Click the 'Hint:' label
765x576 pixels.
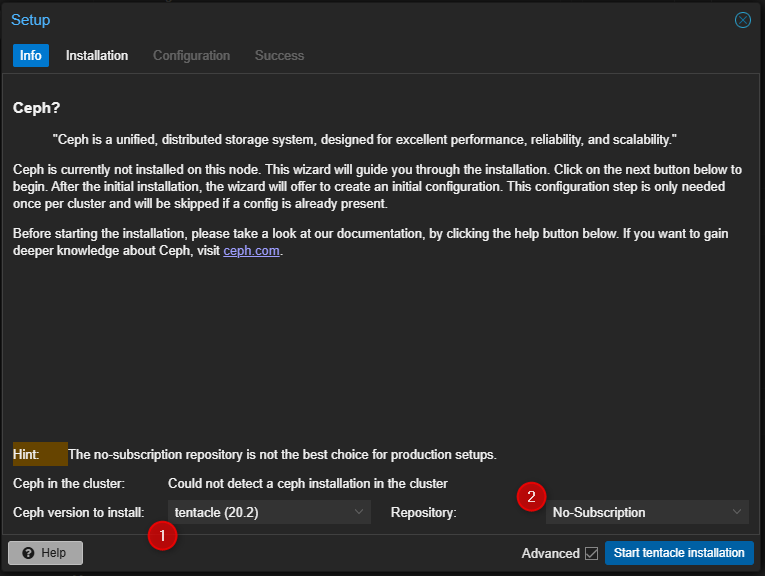(x=26, y=455)
